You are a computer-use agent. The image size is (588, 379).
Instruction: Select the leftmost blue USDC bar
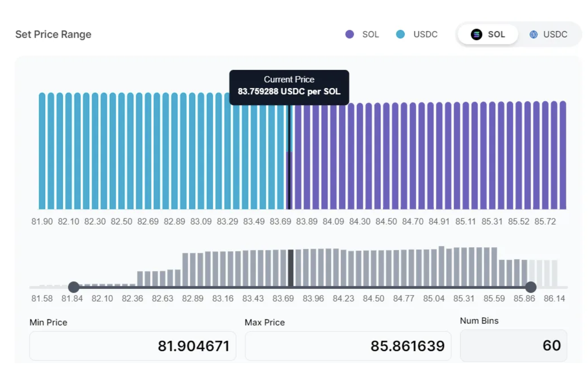[x=42, y=151]
